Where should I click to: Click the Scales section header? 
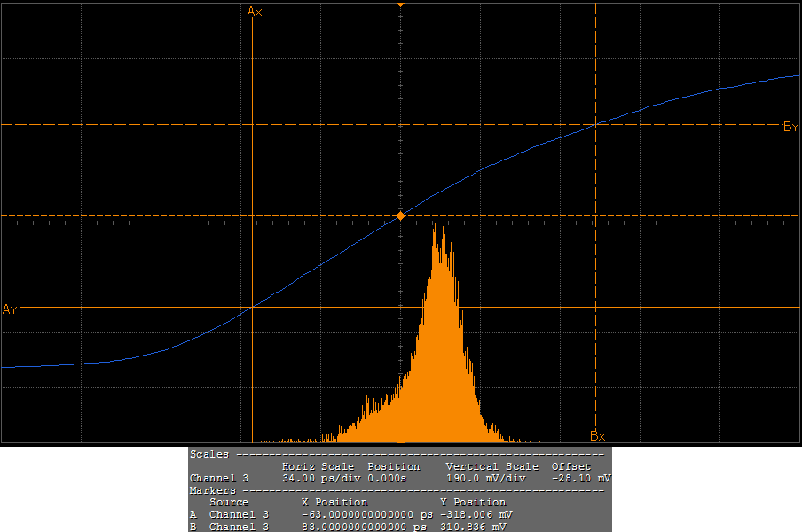209,454
